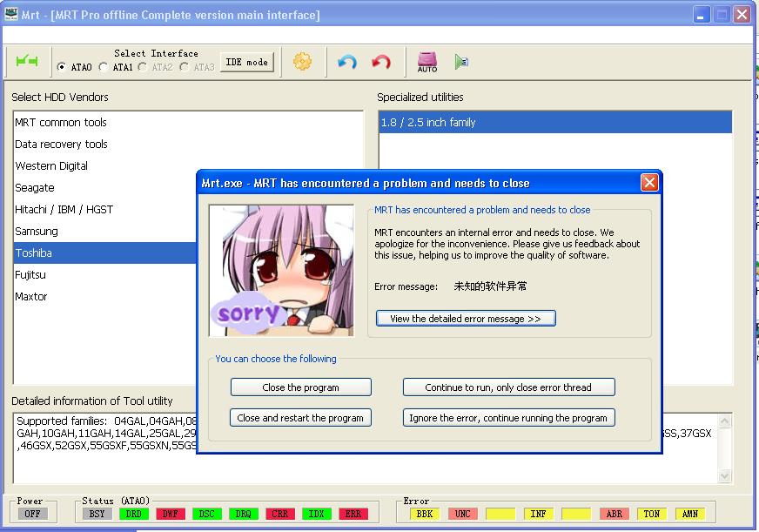Click the blue undo arrow icon
The height and width of the screenshot is (532, 759).
point(347,62)
